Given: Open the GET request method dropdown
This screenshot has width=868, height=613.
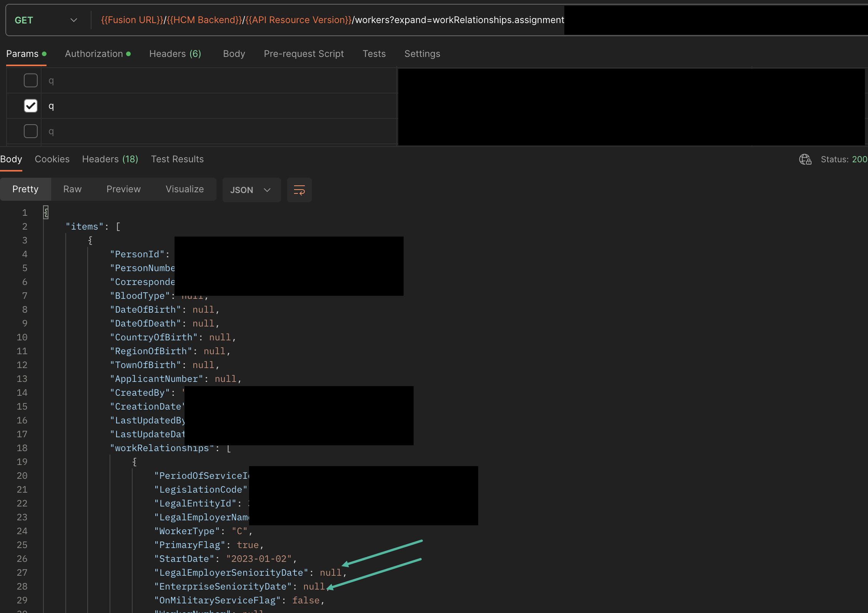Looking at the screenshot, I should point(46,20).
